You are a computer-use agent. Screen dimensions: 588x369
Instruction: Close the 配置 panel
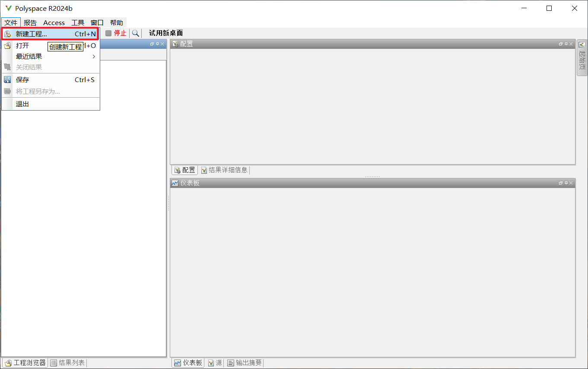pos(571,44)
